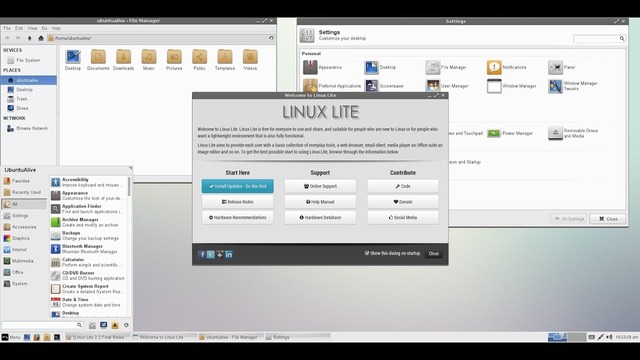Click the File Manager home icon

coord(40,38)
